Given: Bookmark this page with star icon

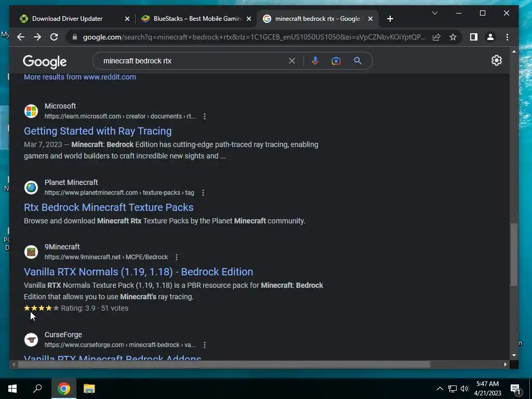Looking at the screenshot, I should 453,37.
